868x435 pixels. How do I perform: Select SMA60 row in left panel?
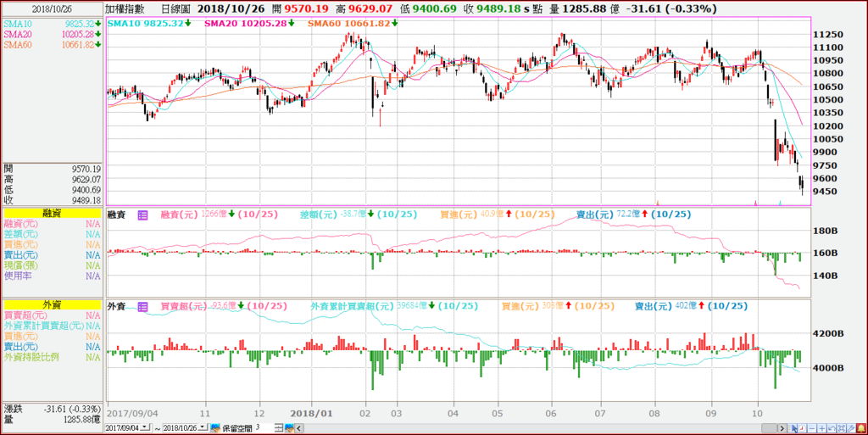point(52,45)
